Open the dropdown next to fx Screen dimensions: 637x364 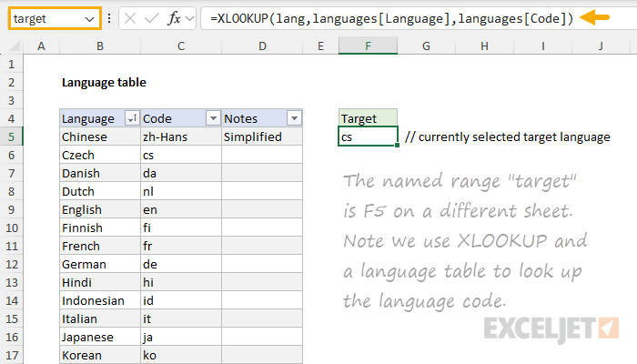click(x=189, y=19)
